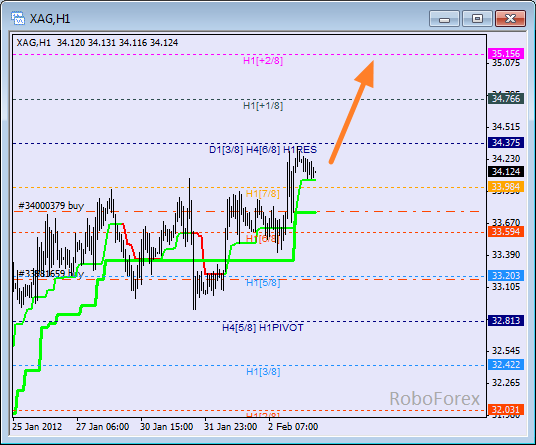Minimize the XAG,H1 chart window
The height and width of the screenshot is (445, 536).
(444, 18)
